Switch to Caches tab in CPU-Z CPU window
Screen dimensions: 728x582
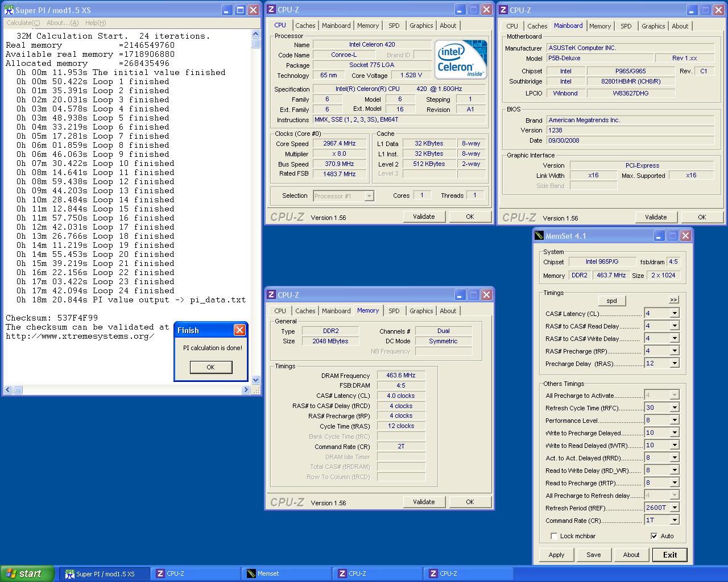305,26
